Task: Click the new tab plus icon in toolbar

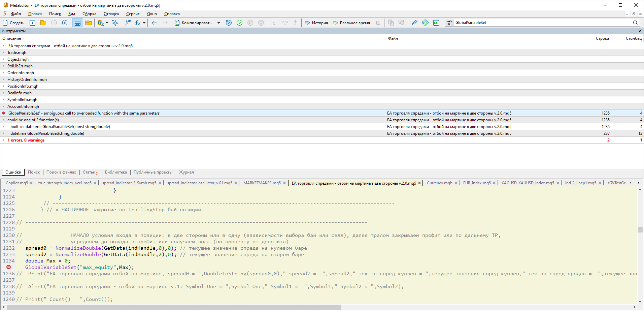Action: [x=33, y=23]
